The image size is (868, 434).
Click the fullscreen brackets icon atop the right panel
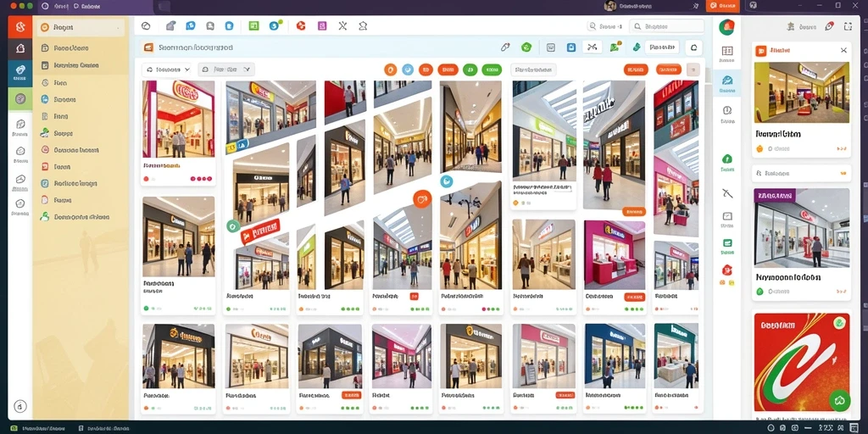848,26
